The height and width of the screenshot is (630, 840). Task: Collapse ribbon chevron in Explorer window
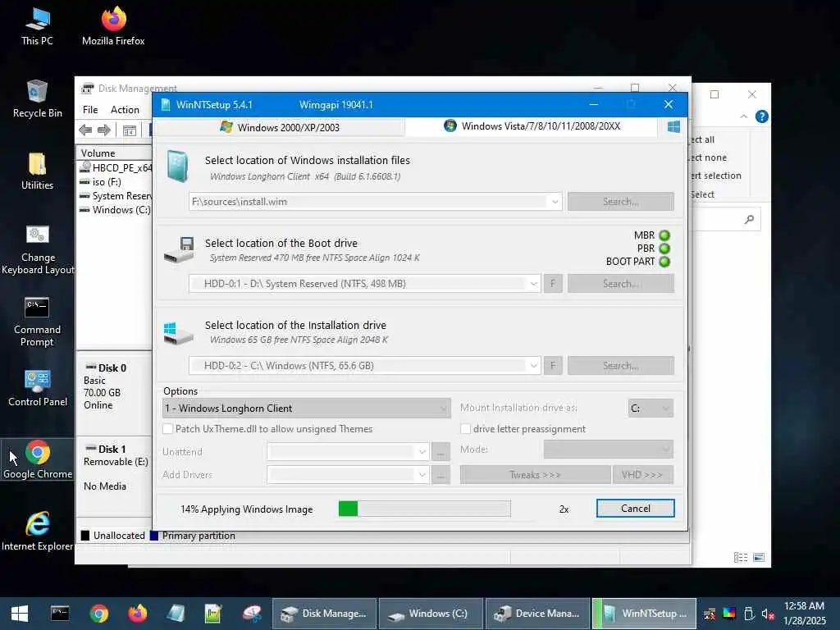tap(743, 116)
